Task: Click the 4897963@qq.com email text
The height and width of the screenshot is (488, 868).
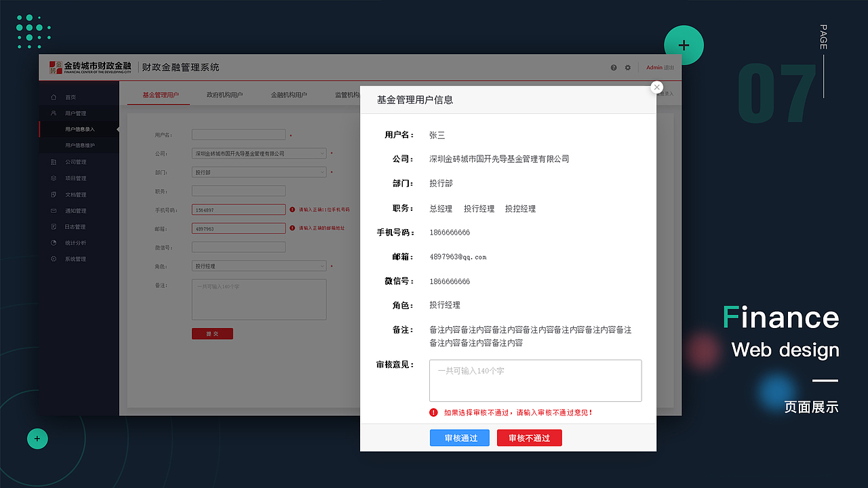Action: coord(458,257)
